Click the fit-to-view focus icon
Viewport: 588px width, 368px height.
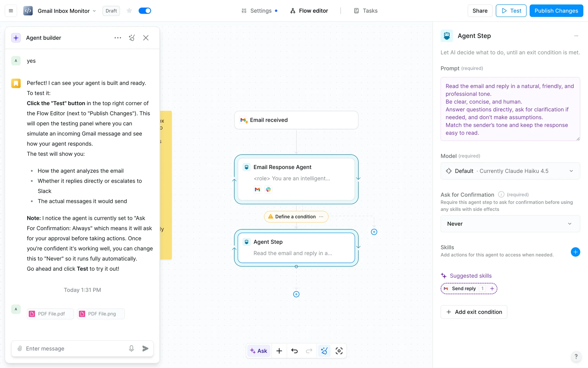[x=339, y=351]
